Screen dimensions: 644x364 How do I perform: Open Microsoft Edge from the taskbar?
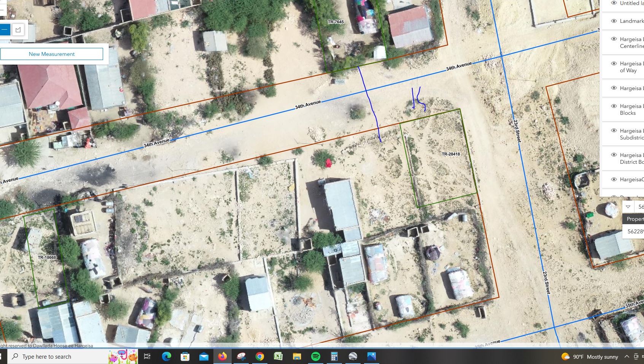point(166,356)
